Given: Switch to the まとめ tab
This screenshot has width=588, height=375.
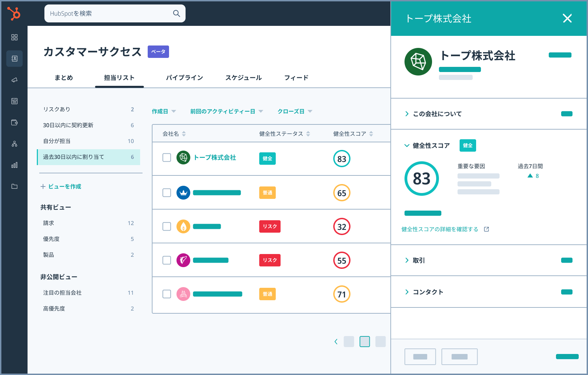Looking at the screenshot, I should [x=64, y=78].
